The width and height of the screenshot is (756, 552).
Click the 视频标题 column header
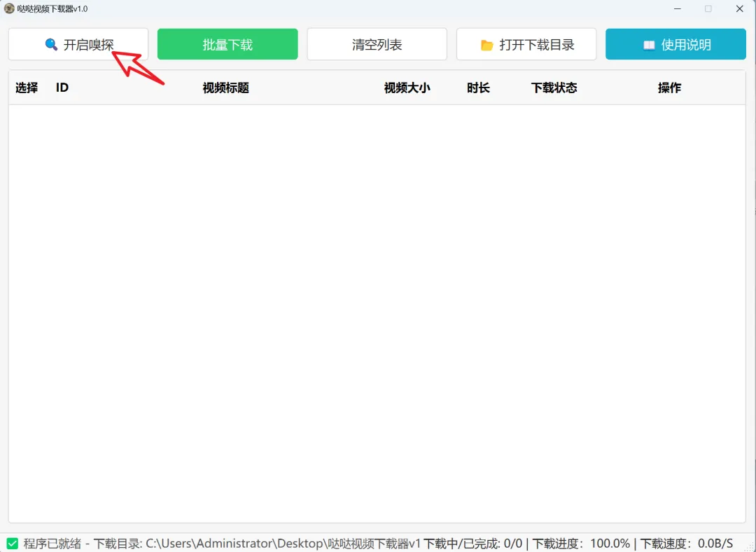225,88
